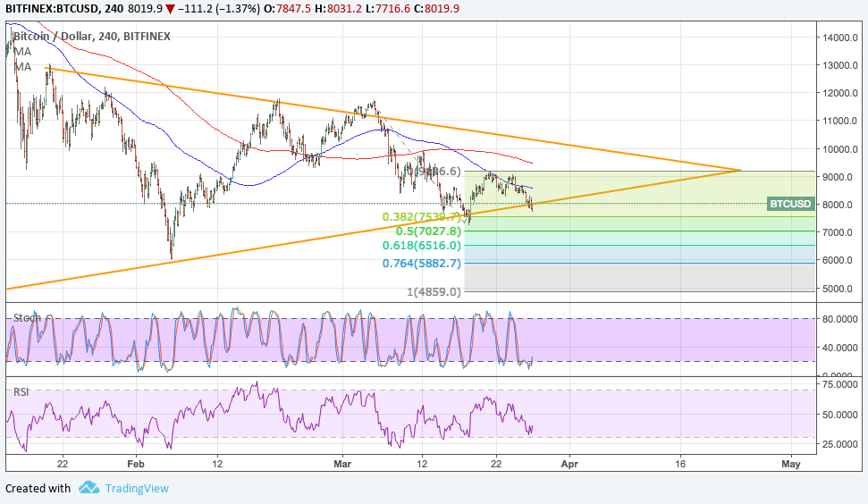Click the 80.0000 Stoch scale label
Screen dimensions: 868x504
tap(840, 319)
